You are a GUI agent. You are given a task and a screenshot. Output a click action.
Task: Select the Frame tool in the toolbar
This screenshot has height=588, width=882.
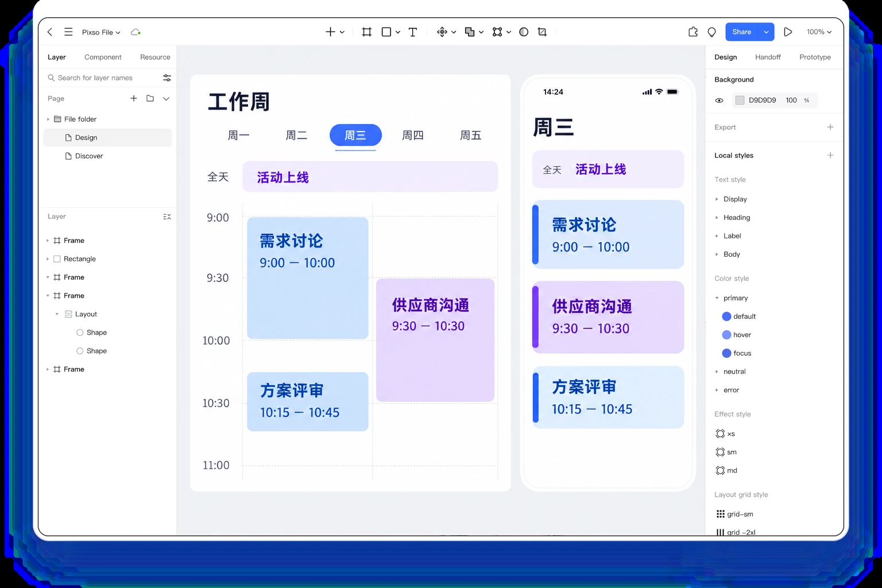366,32
